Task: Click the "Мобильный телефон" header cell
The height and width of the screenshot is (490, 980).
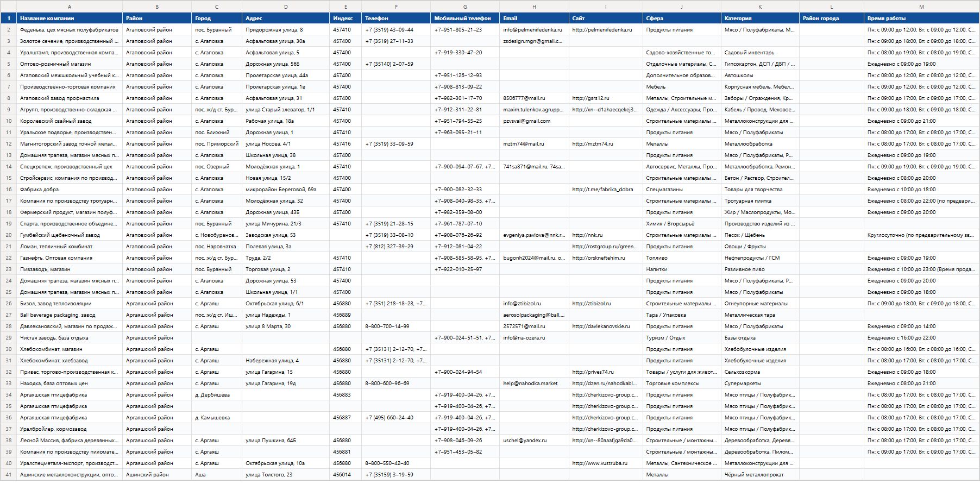Action: click(465, 18)
